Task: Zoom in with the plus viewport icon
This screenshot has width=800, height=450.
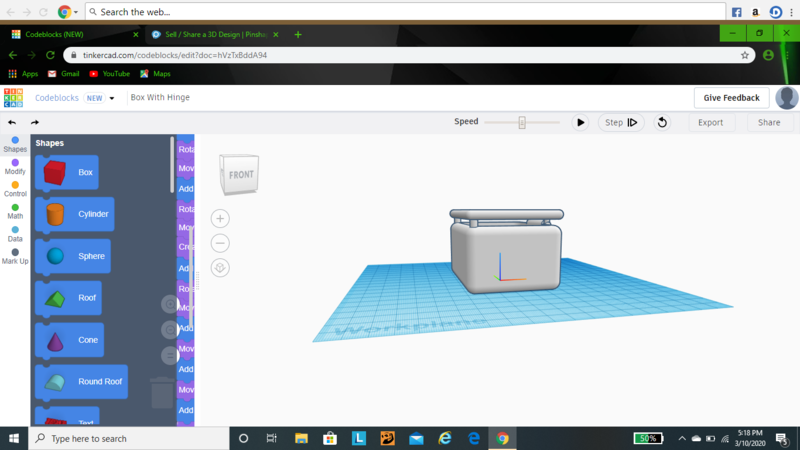Action: click(x=221, y=219)
